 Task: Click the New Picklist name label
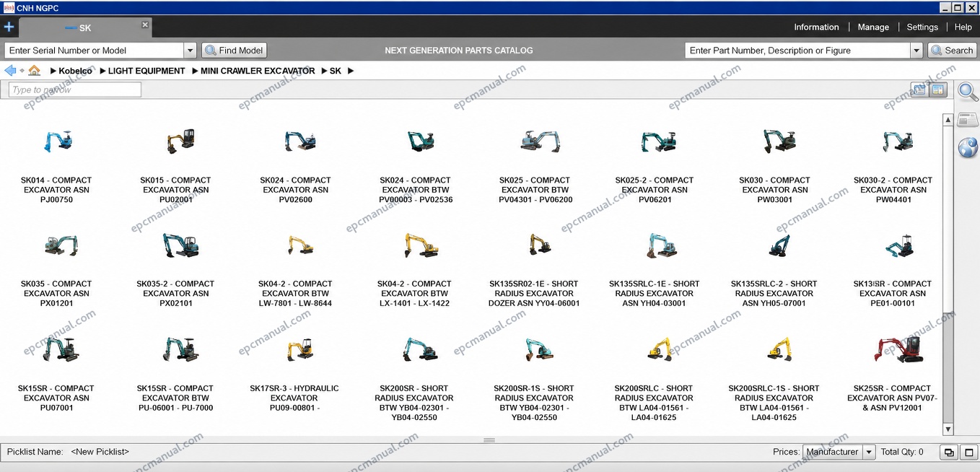(100, 452)
